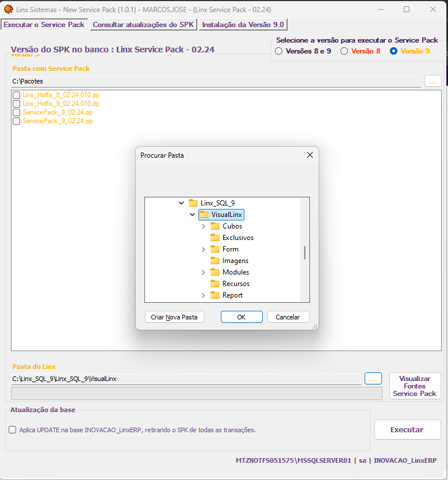The image size is (448, 480).
Task: Click Visualizar Fontes Service Pack button
Action: click(415, 386)
